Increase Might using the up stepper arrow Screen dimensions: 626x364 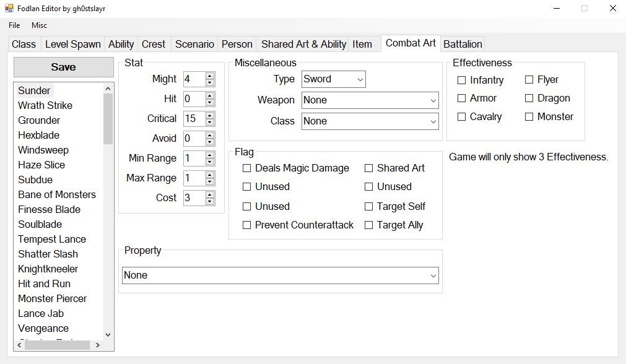pyautogui.click(x=210, y=76)
